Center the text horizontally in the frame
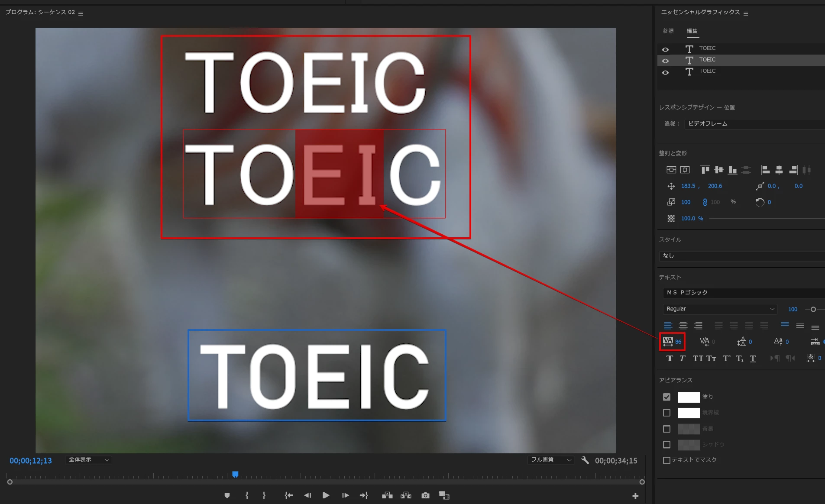 coord(685,170)
